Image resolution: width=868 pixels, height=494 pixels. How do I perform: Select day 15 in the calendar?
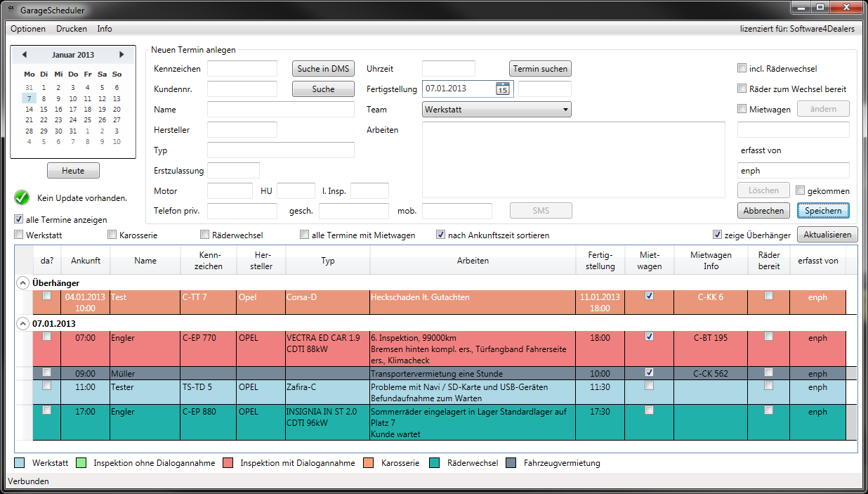[x=44, y=110]
